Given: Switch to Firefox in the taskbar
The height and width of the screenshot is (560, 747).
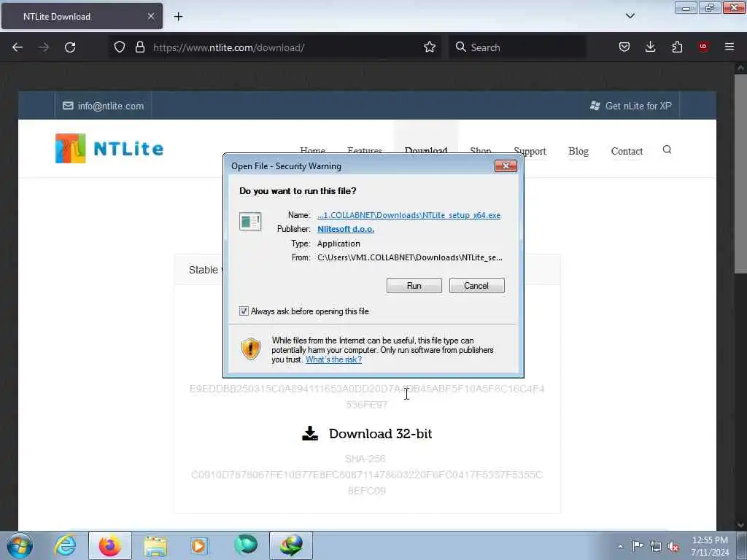Looking at the screenshot, I should 110,545.
